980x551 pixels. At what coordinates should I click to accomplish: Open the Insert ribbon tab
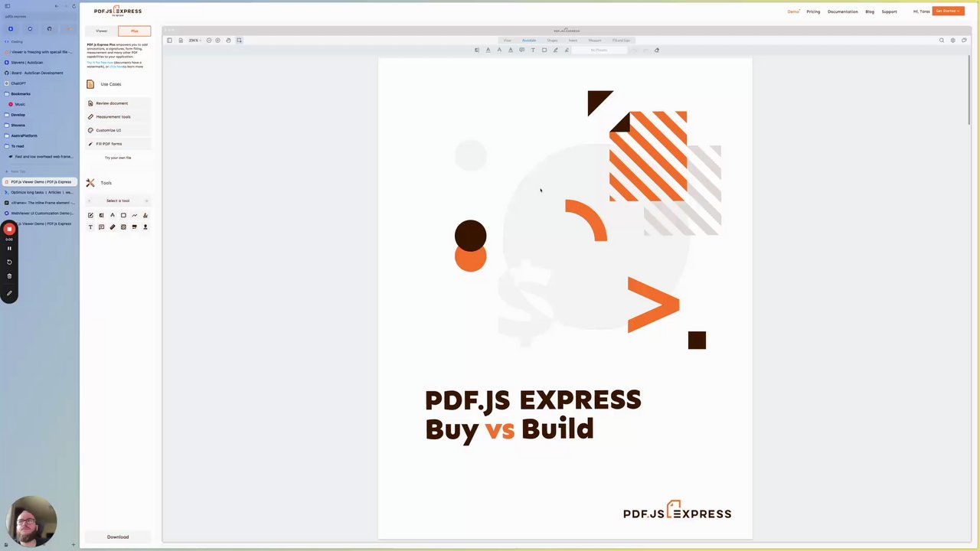click(573, 41)
